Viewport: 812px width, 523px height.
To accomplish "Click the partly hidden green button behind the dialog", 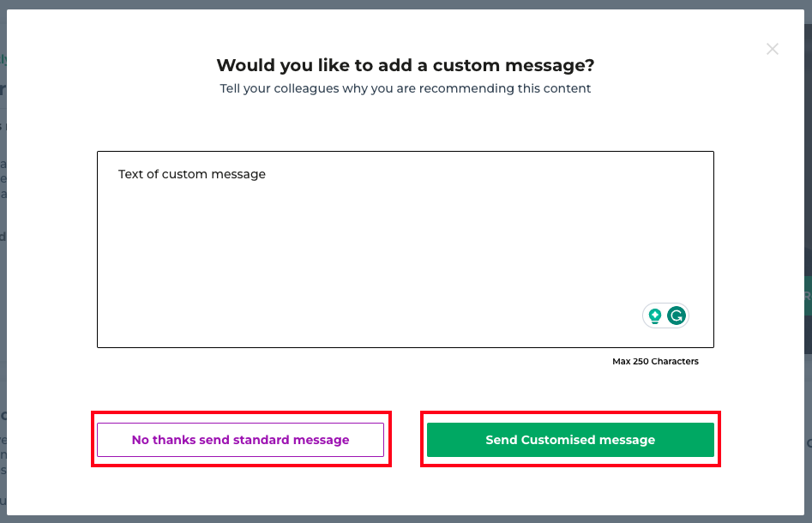I will 808,296.
